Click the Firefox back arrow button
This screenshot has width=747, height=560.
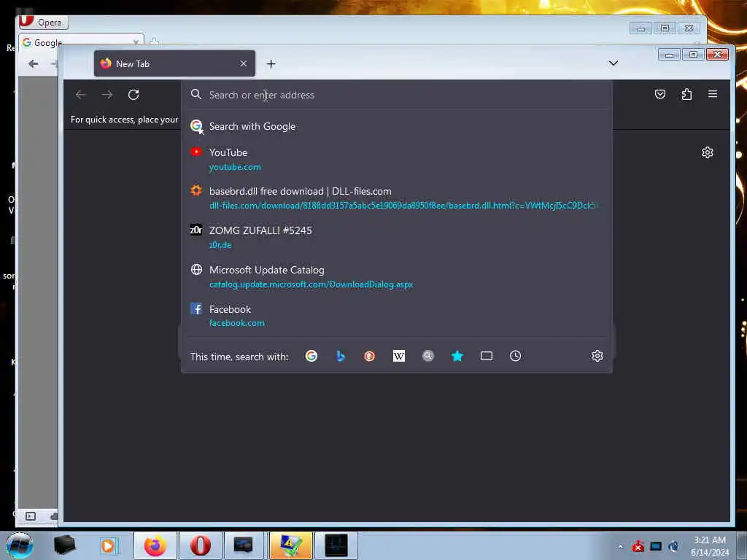(x=80, y=95)
